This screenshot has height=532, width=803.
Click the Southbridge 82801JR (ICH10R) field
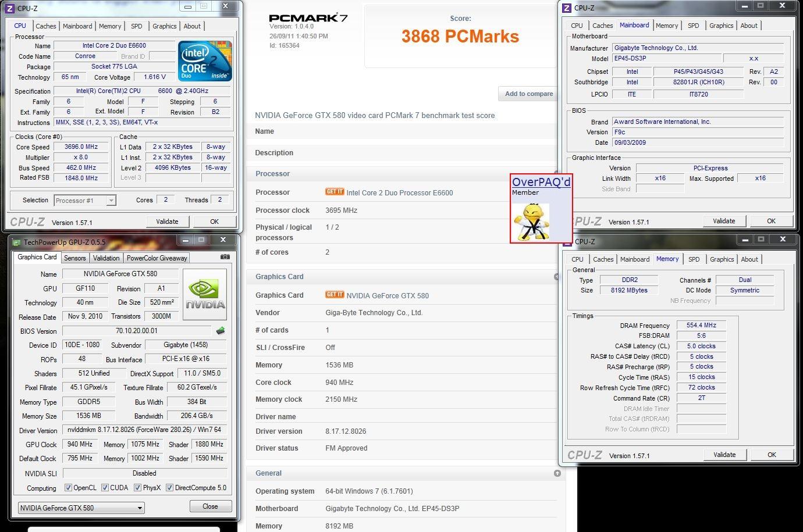click(698, 83)
